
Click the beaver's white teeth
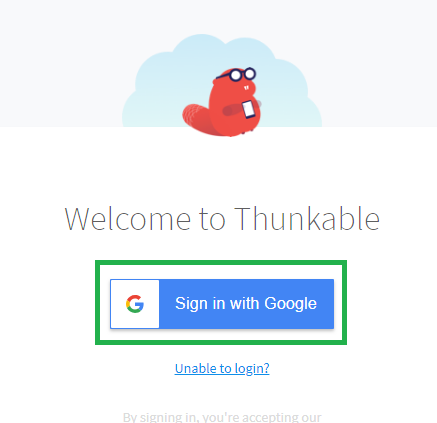tap(246, 88)
